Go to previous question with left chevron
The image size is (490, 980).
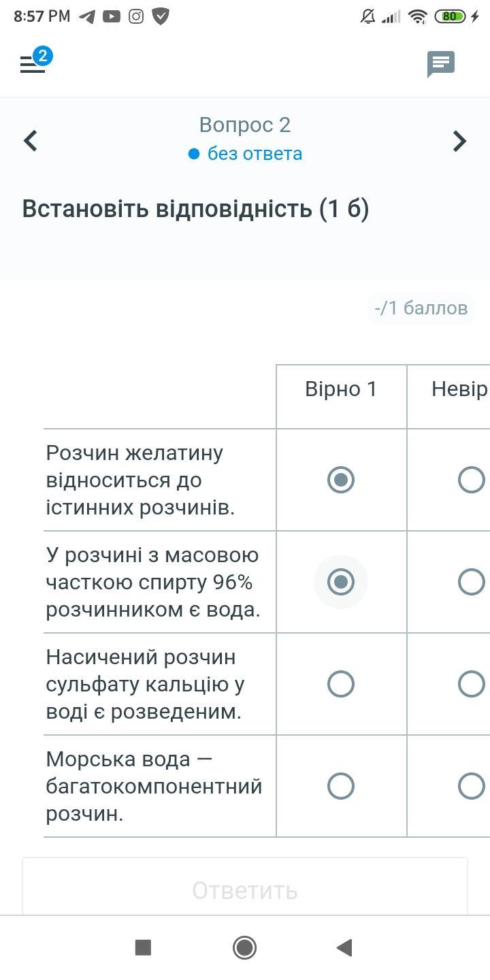[x=30, y=141]
